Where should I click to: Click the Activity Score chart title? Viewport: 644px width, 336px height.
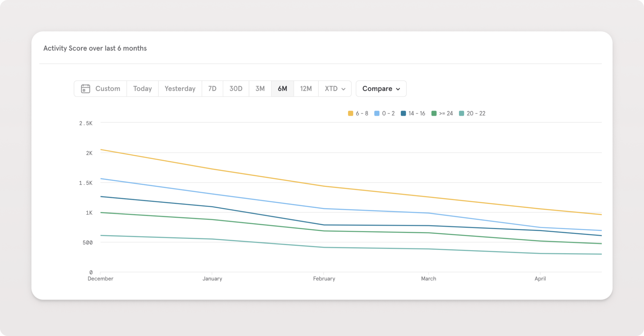pyautogui.click(x=95, y=48)
